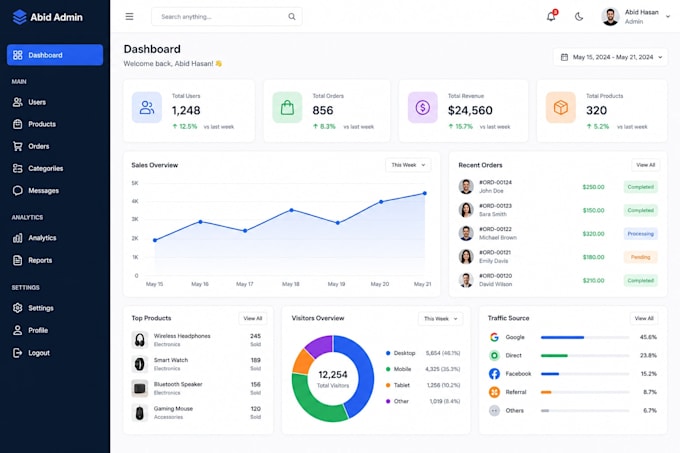Toggle the hamburger sidebar menu icon
This screenshot has width=680, height=453.
[x=129, y=16]
